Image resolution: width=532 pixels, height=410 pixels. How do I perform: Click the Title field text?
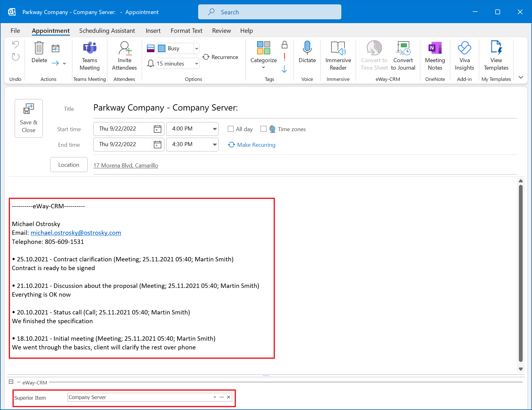coord(166,108)
